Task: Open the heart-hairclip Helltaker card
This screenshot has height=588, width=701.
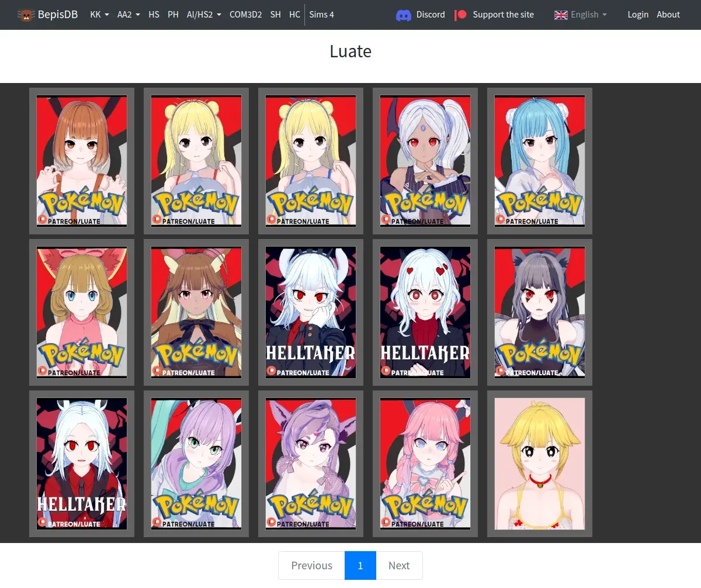Action: [425, 312]
